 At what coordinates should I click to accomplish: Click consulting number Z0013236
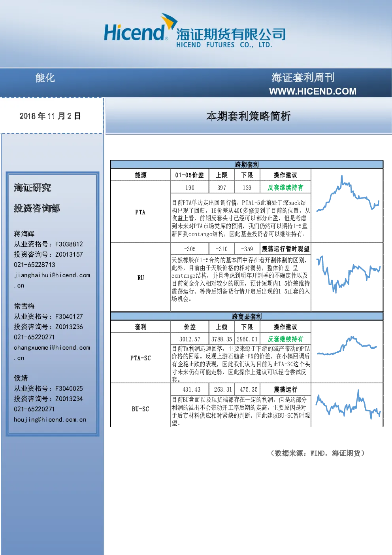pos(69,327)
